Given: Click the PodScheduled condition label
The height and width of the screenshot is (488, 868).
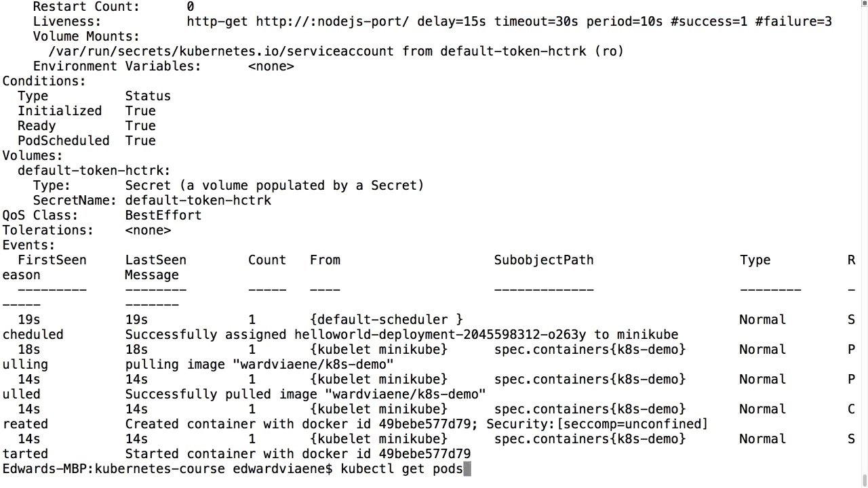Looking at the screenshot, I should 63,141.
